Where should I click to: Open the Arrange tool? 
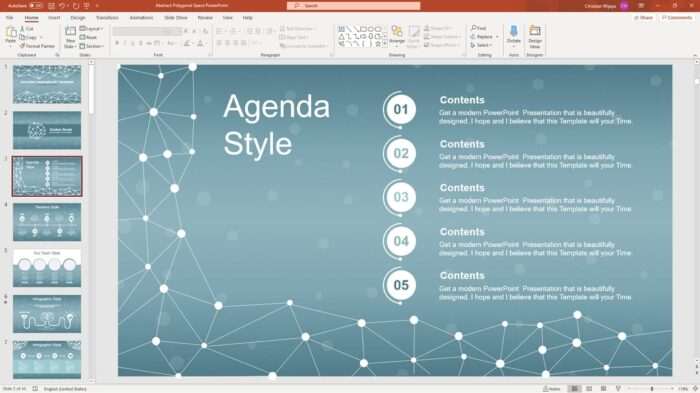397,36
